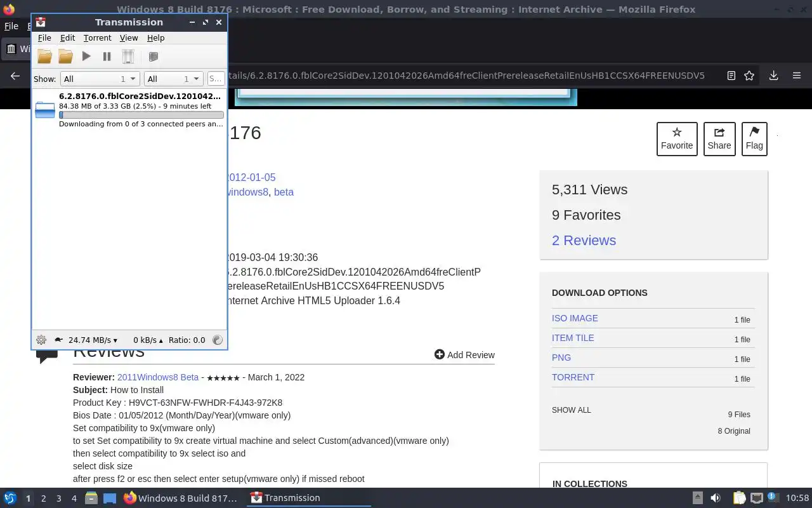Viewport: 812px width, 508px height.
Task: Open Transmission Torrent menu
Action: click(x=97, y=38)
